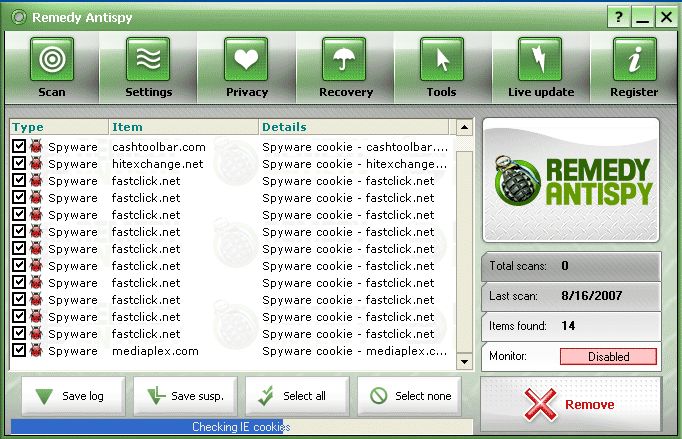
Task: Minimize the Remedy Antispy window
Action: 642,17
